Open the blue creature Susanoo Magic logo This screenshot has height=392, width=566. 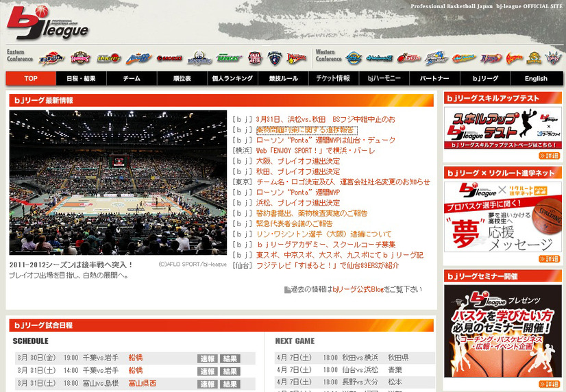coord(436,58)
